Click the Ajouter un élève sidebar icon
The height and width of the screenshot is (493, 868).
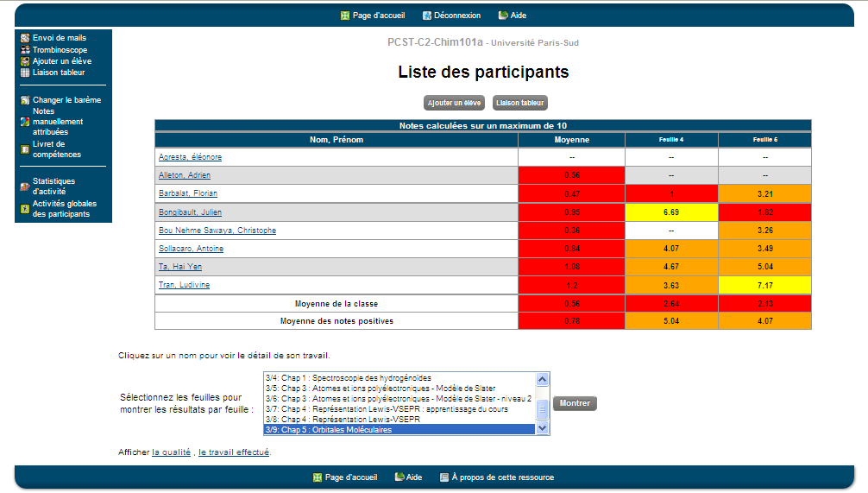pos(25,61)
